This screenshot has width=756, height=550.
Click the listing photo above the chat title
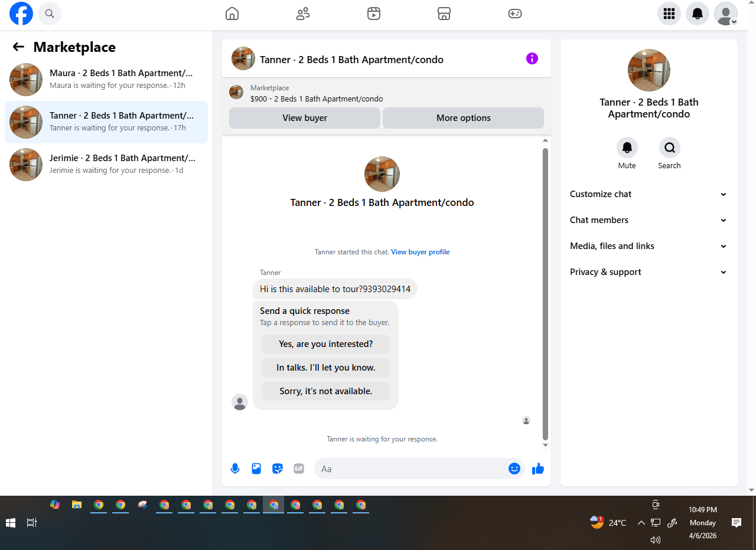(382, 174)
